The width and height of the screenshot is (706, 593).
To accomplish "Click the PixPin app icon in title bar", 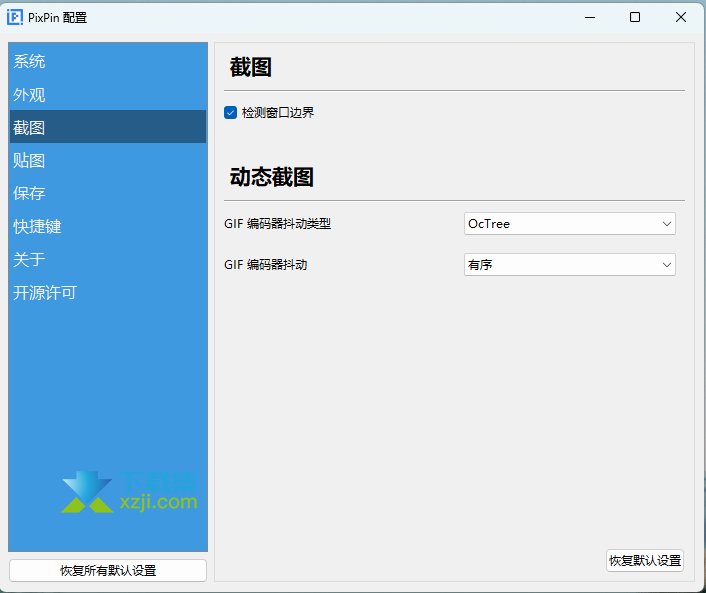I will (15, 18).
